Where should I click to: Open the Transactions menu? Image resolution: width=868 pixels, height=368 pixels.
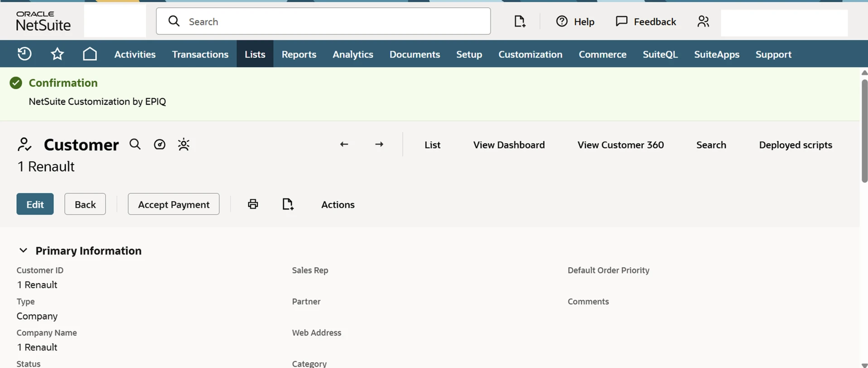click(x=200, y=54)
